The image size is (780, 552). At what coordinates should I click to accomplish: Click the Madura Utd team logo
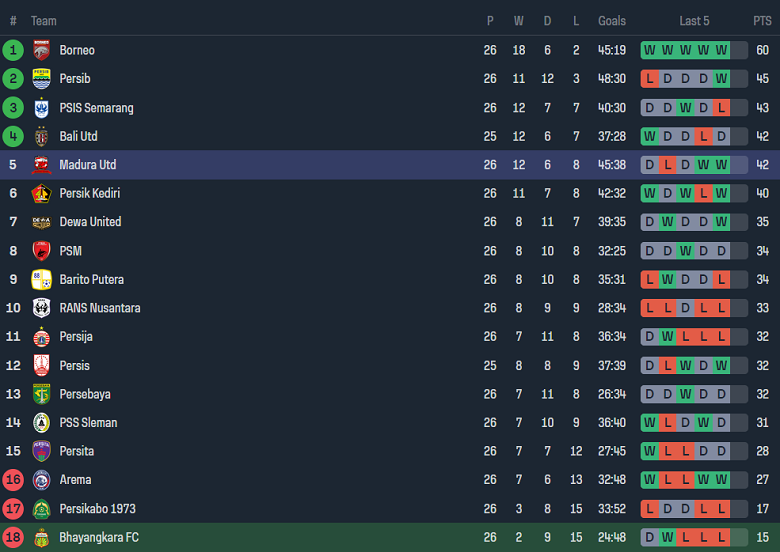click(x=41, y=165)
